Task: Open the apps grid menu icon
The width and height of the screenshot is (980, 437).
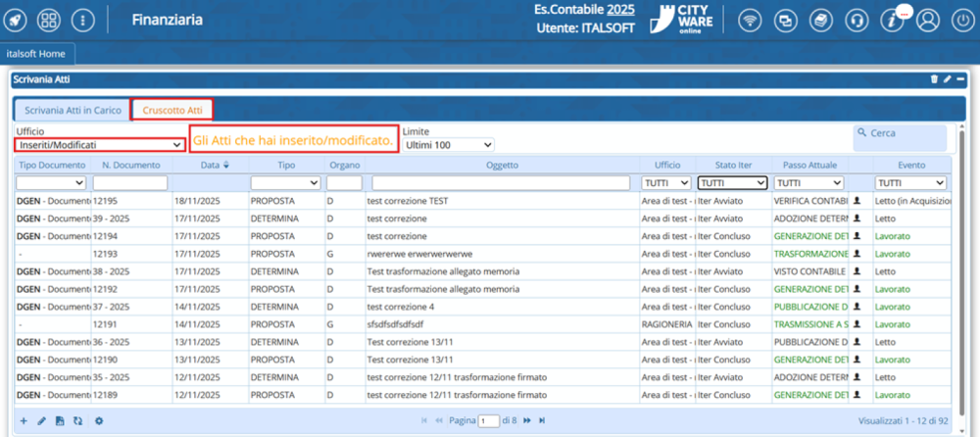Action: 48,20
